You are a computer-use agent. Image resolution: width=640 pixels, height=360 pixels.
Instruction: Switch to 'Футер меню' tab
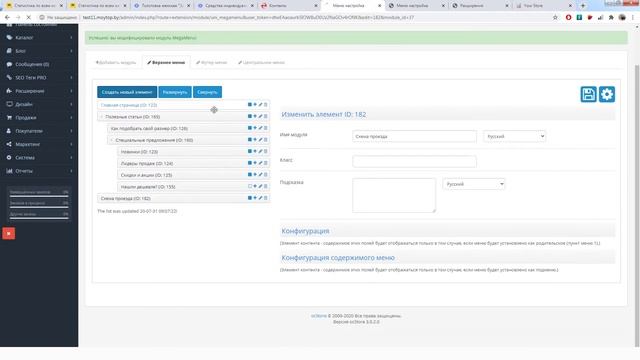click(x=211, y=62)
